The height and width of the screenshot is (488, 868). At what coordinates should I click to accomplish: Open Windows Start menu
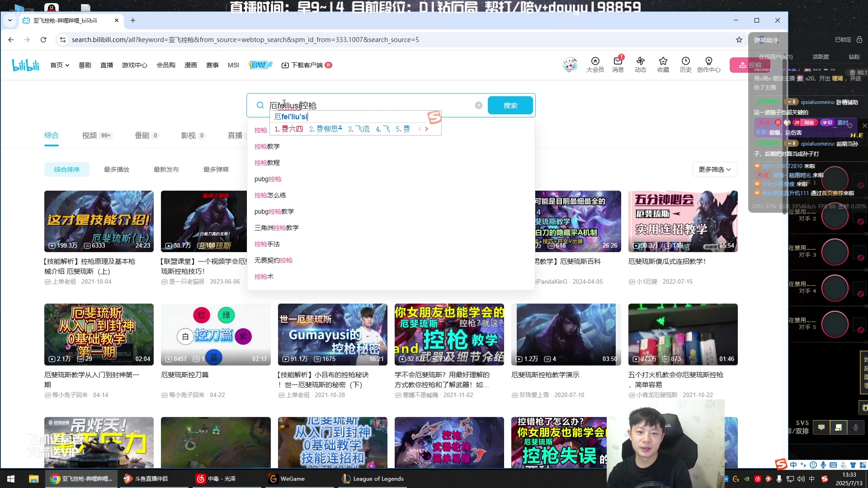tap(11, 479)
